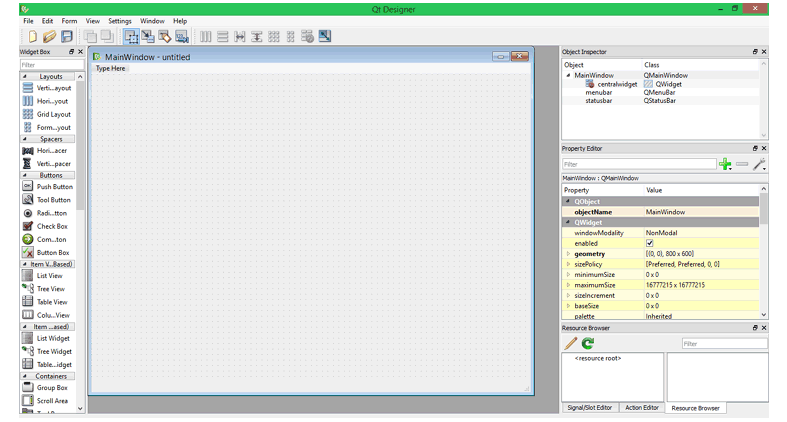Image resolution: width=787 pixels, height=422 pixels.
Task: Collapse the Buttons category
Action: point(25,175)
